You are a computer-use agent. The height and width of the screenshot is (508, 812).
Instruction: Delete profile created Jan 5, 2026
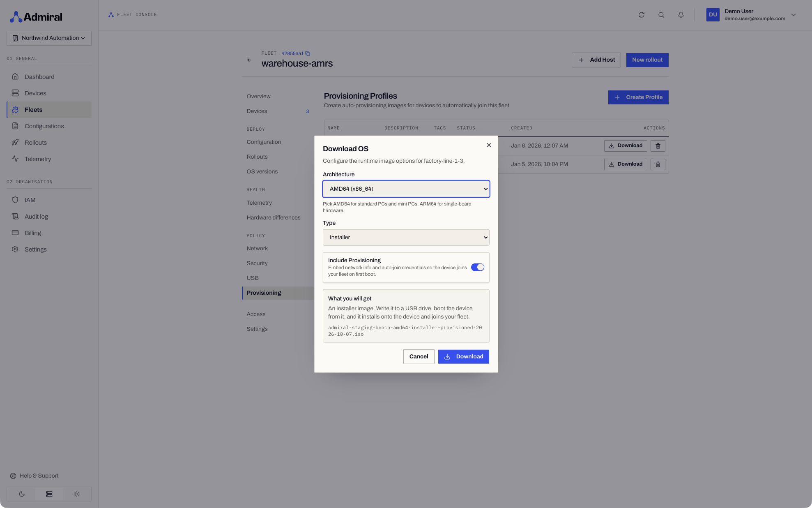[658, 164]
